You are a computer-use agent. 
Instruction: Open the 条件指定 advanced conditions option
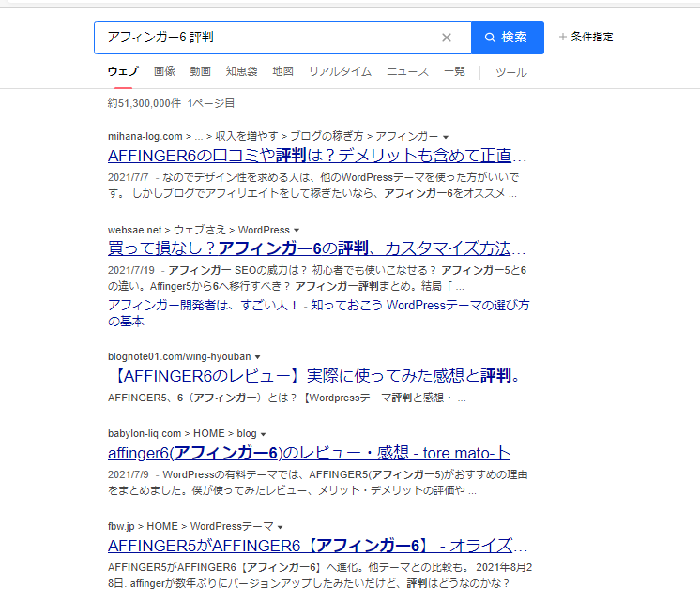tap(586, 37)
